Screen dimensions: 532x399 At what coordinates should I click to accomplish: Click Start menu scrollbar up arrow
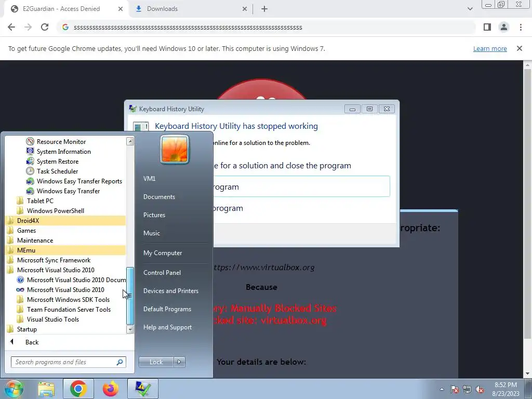pos(130,141)
